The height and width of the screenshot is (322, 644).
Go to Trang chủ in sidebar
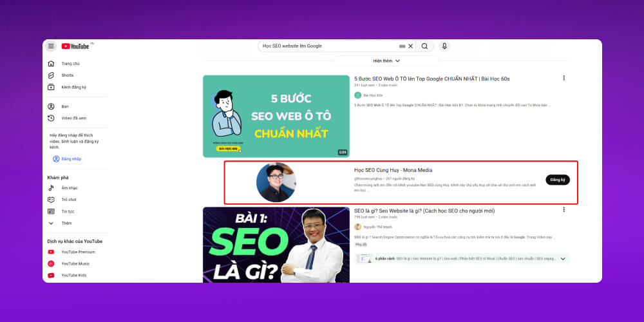pyautogui.click(x=70, y=64)
